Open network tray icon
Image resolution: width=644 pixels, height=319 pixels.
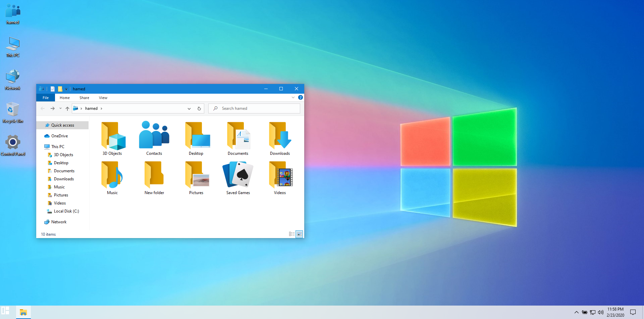pyautogui.click(x=593, y=312)
